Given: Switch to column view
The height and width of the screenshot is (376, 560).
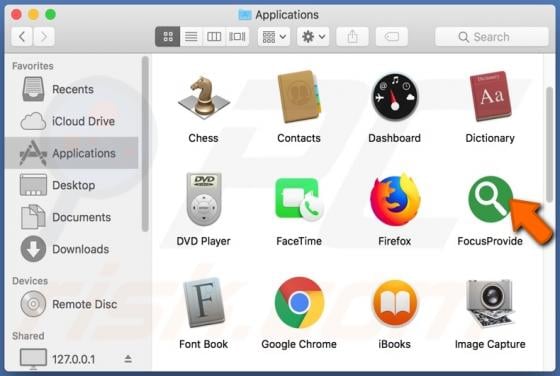Looking at the screenshot, I should pos(214,36).
